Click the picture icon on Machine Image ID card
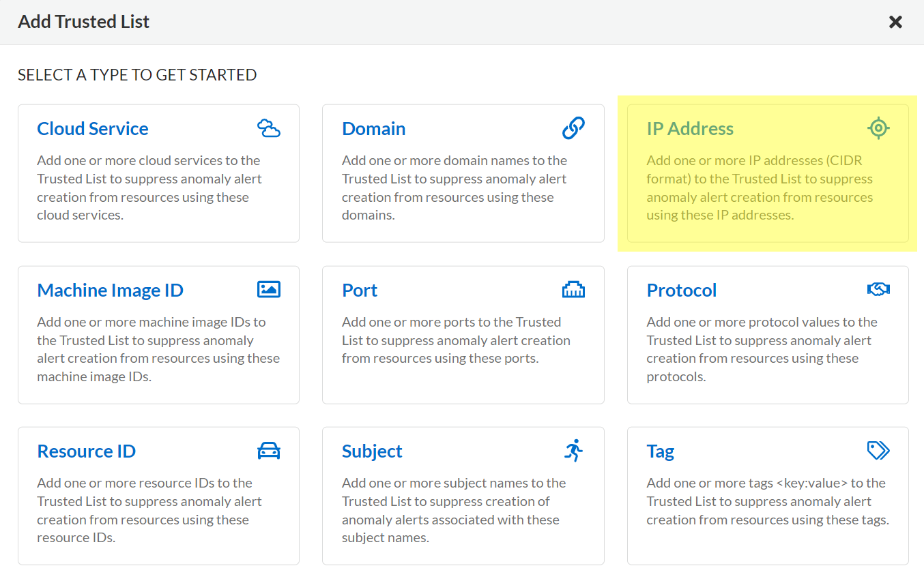This screenshot has height=581, width=924. tap(269, 289)
